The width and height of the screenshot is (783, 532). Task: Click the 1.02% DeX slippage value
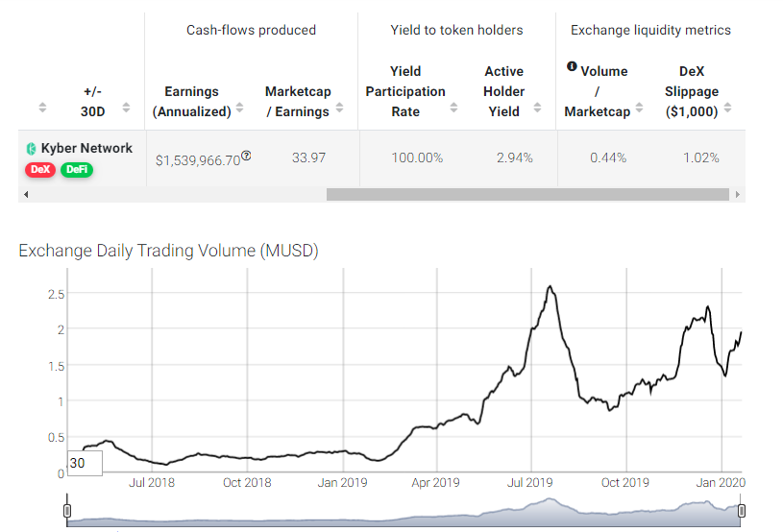pos(701,157)
